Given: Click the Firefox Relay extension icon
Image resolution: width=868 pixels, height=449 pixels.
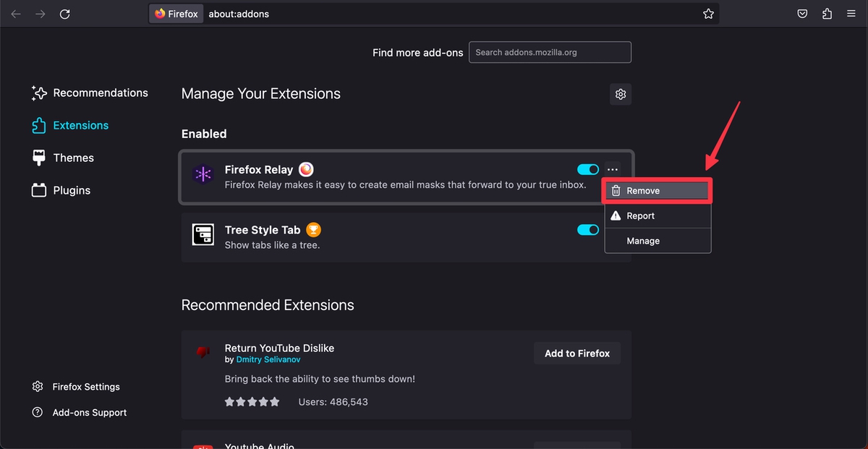Looking at the screenshot, I should [x=203, y=174].
